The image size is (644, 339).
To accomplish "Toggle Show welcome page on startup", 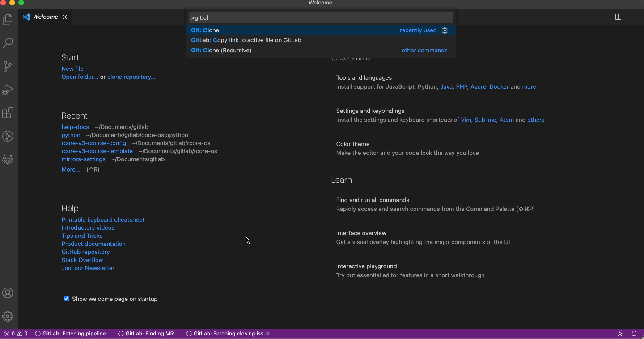I will (x=66, y=299).
